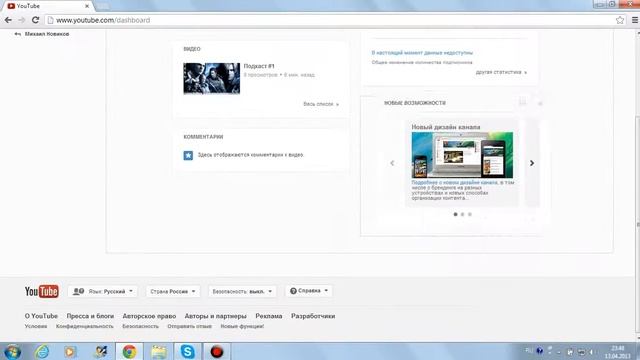The height and width of the screenshot is (360, 640).
Task: Click the ВИДЕО widget heading
Action: point(192,49)
